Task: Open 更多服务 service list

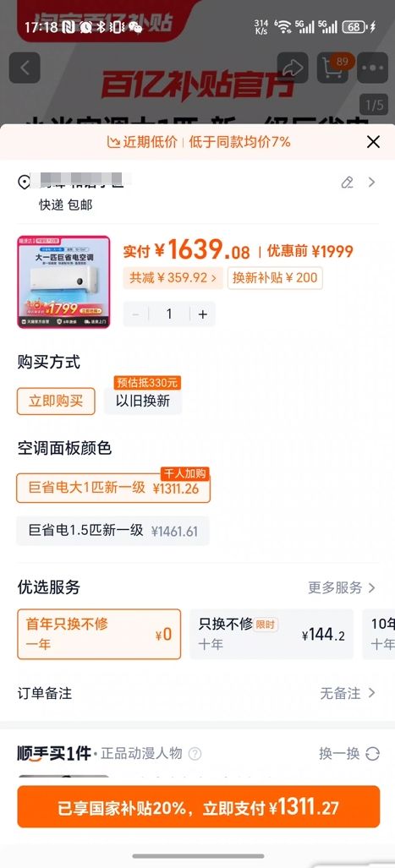Action: click(x=342, y=587)
